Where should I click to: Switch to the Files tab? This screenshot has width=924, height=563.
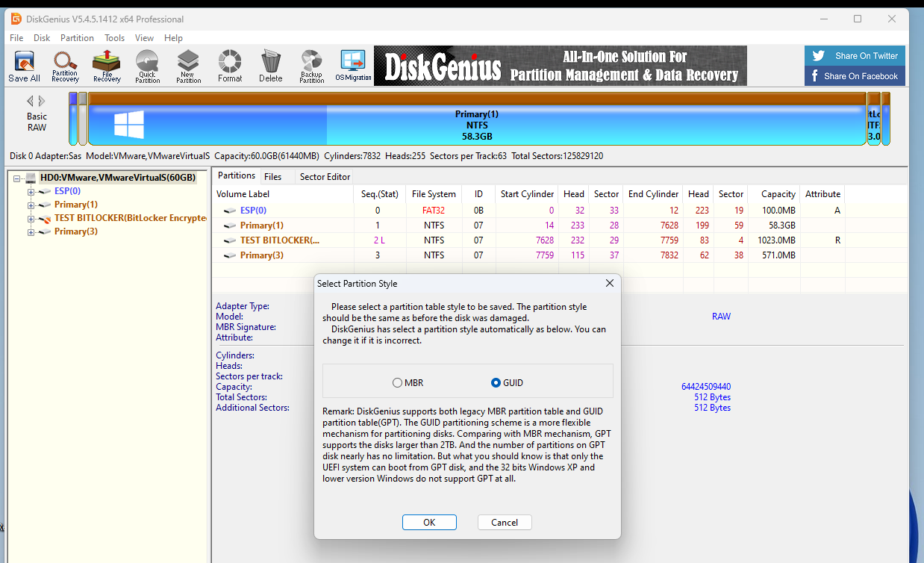(272, 177)
